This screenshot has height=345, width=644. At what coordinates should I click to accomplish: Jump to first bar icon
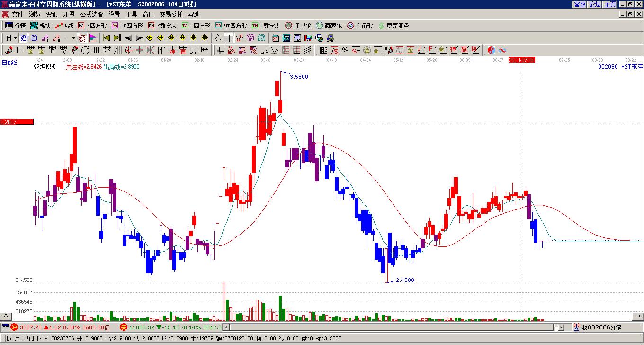(x=106, y=38)
